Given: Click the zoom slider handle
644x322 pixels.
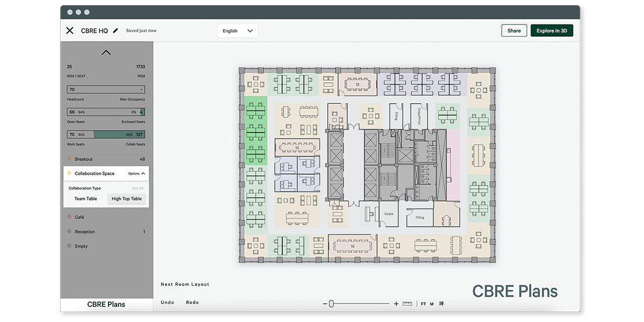Looking at the screenshot, I should [331, 303].
